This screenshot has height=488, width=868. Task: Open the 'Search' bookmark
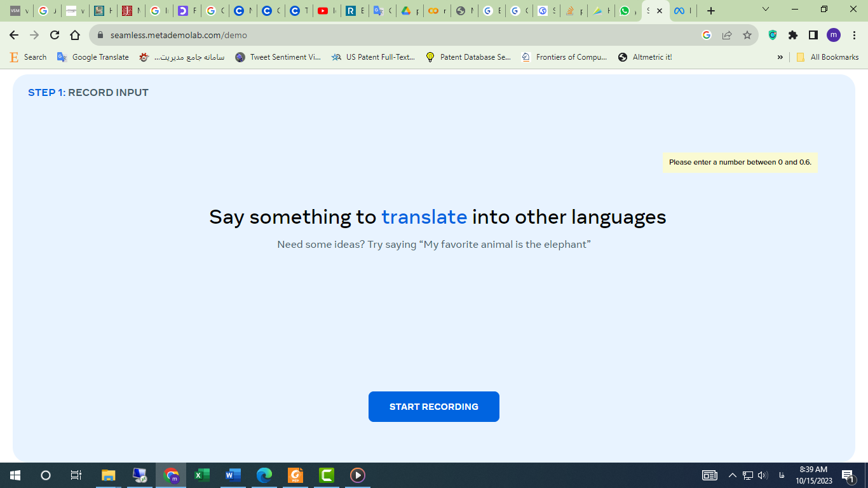coord(29,57)
